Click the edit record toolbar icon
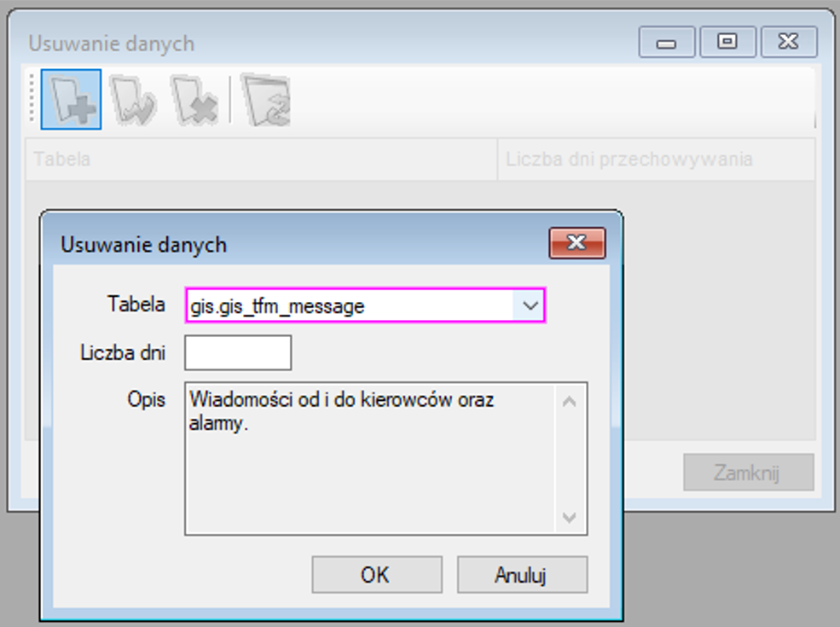The image size is (840, 627). point(133,99)
